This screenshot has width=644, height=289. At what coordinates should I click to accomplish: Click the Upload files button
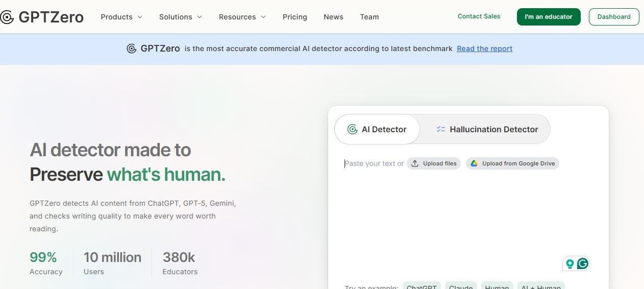(434, 163)
